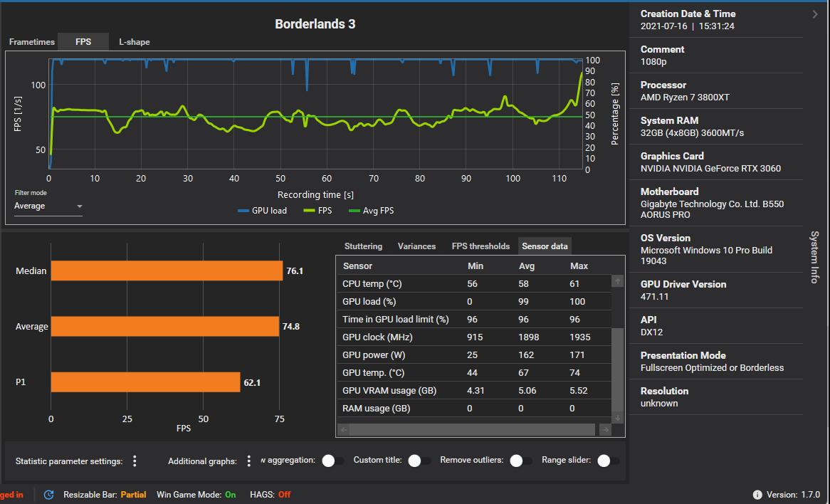Select Time in GPU load limit row
The height and width of the screenshot is (504, 830).
[473, 319]
